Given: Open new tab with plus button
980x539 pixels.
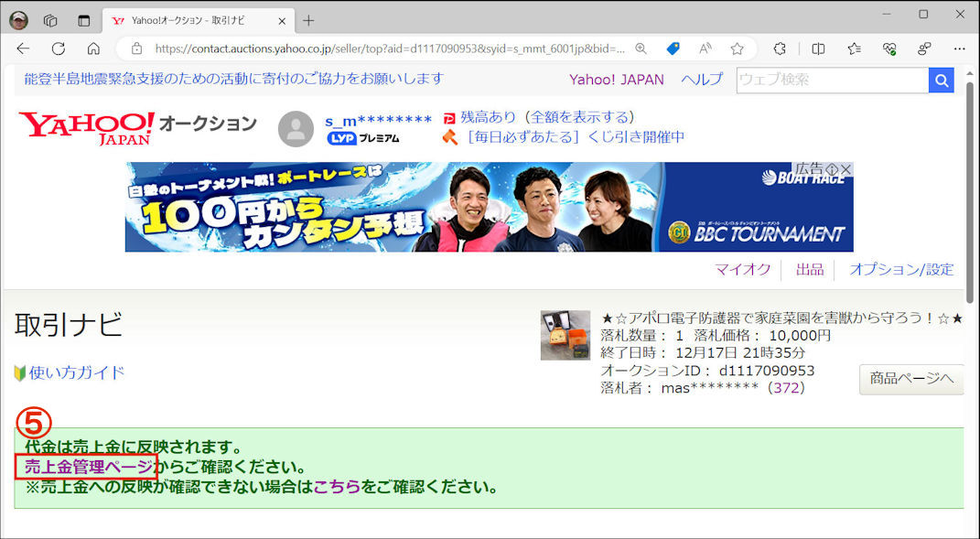Looking at the screenshot, I should click(x=308, y=20).
